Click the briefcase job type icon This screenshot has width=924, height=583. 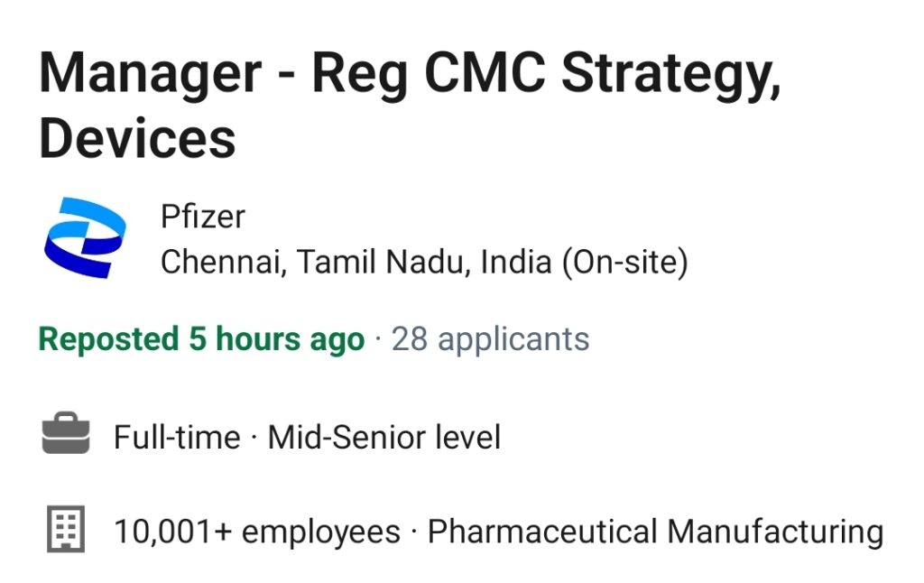tap(66, 433)
